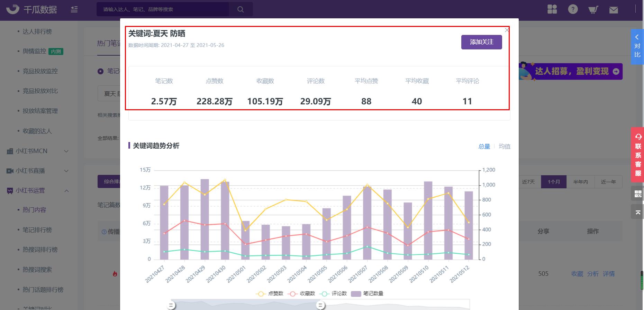Viewport: 644px width, 310px height.
Task: Click the back-to-top arrow icon
Action: pyautogui.click(x=638, y=212)
